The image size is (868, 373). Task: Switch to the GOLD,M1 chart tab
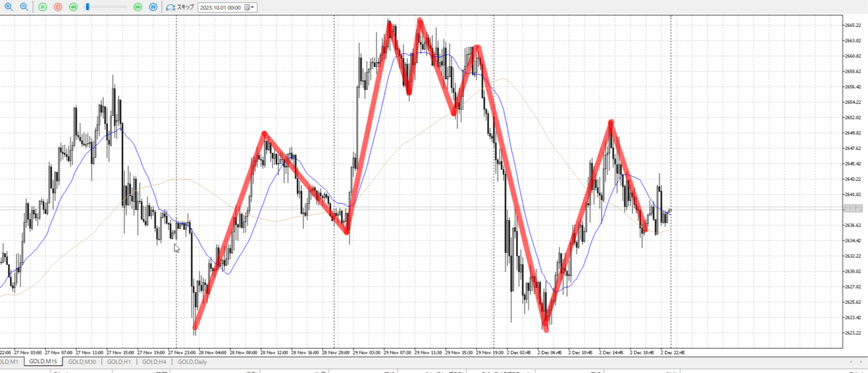pos(9,362)
